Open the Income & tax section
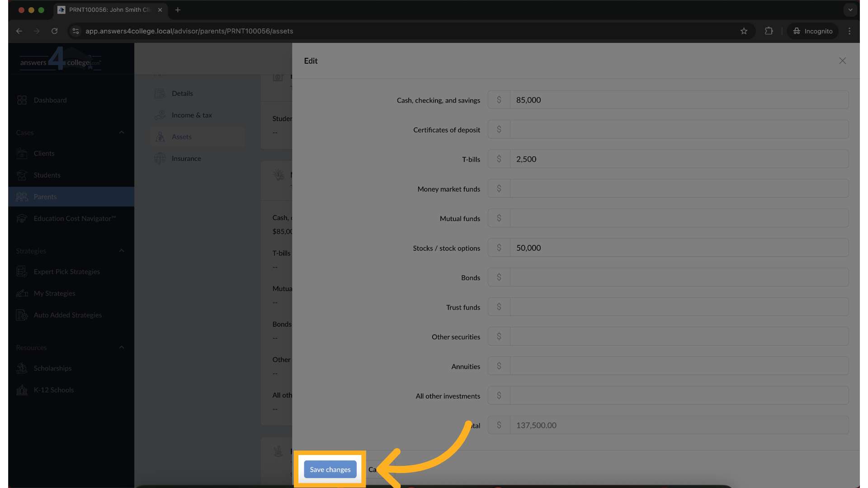This screenshot has height=488, width=868. coord(192,115)
